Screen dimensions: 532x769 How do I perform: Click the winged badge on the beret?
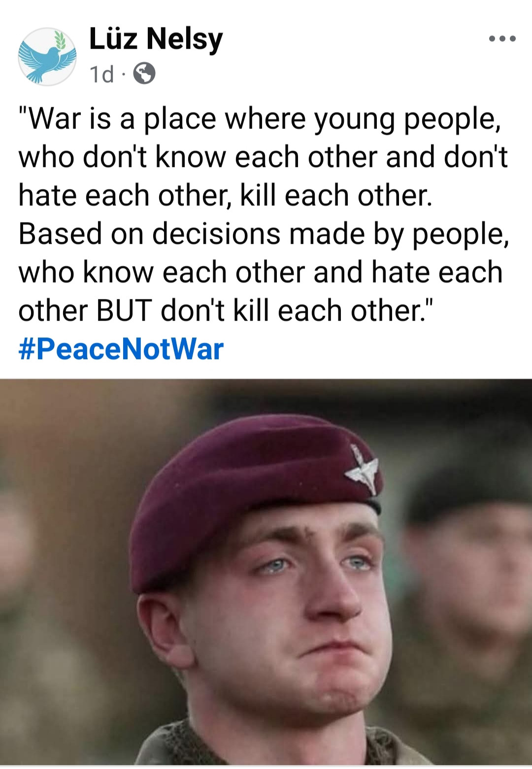(x=363, y=468)
